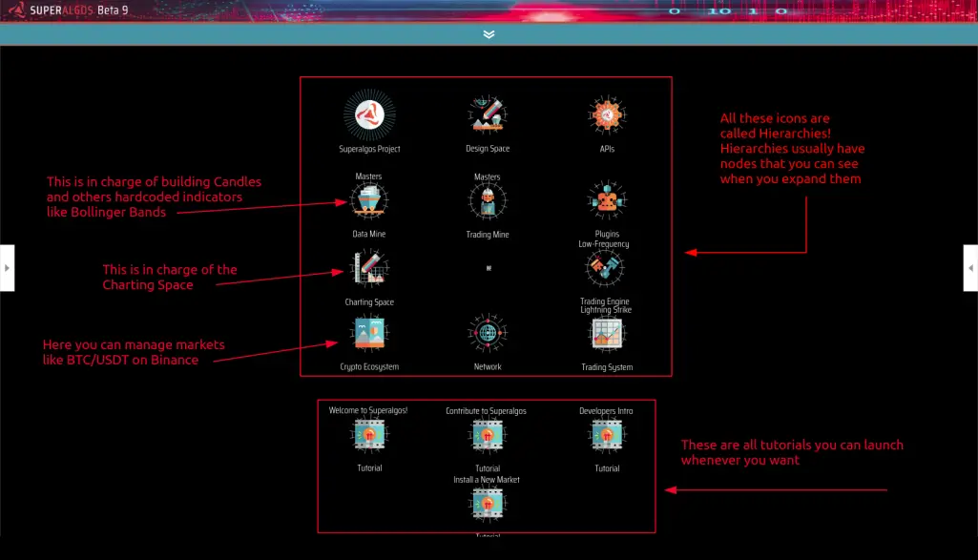Click the "Trading Mine" text label

(x=488, y=235)
